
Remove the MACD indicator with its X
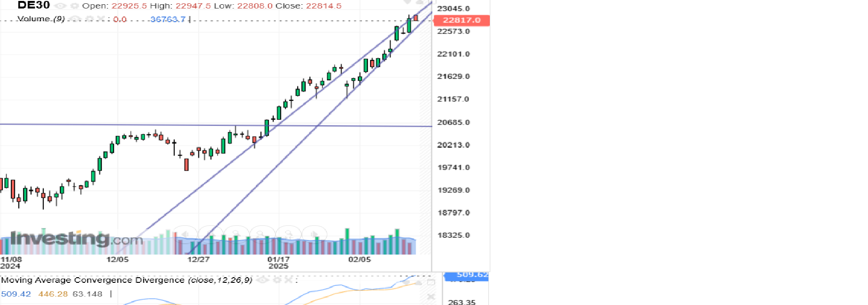point(287,280)
